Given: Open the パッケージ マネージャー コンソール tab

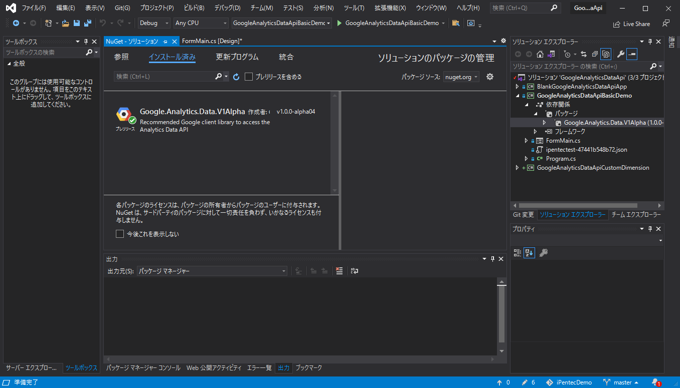Looking at the screenshot, I should point(143,368).
